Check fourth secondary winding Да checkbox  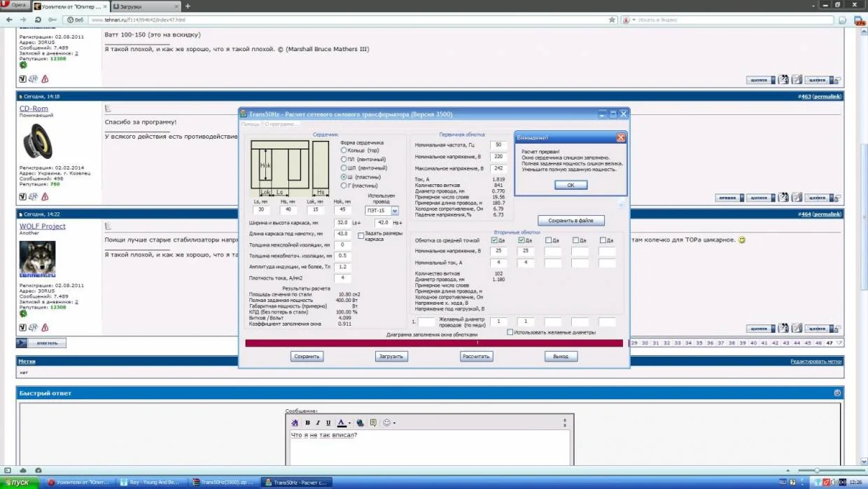[x=576, y=240]
